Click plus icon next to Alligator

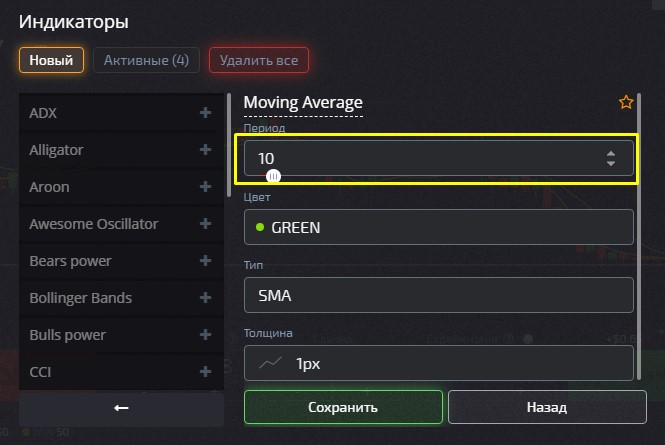(x=206, y=150)
